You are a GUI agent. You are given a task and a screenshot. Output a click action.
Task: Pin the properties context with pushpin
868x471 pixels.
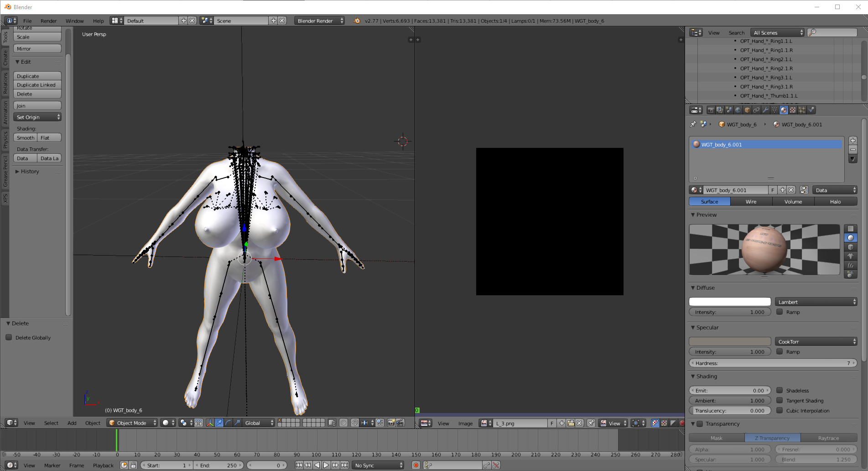click(x=693, y=124)
